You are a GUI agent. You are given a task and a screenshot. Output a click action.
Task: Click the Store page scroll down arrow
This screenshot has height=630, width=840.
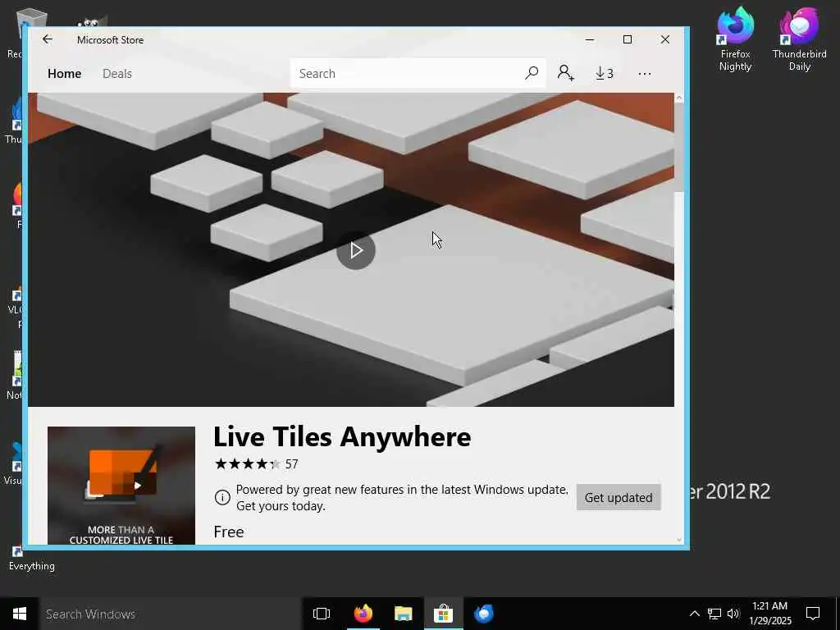point(678,540)
